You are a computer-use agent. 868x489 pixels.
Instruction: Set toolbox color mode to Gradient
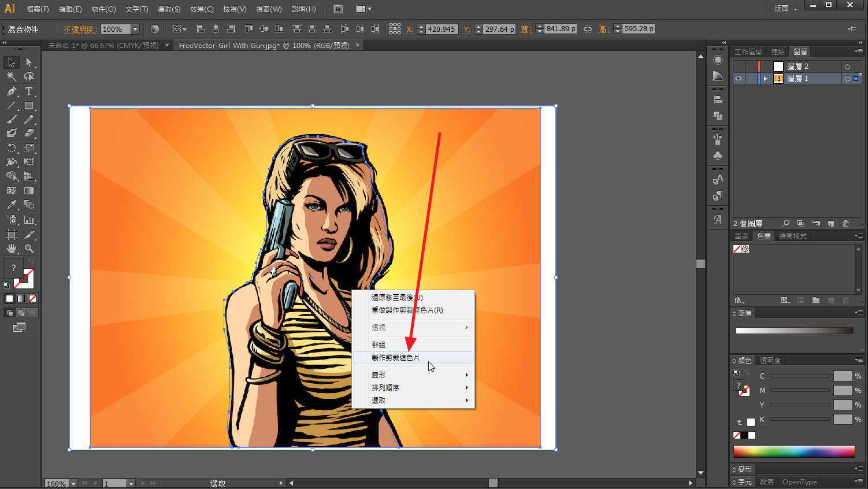pos(21,299)
